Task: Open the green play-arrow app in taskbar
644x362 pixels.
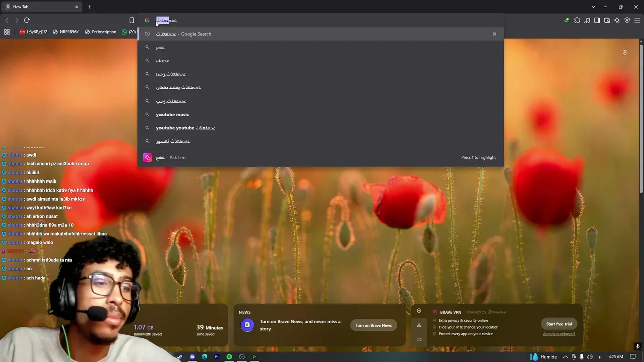Action: (254, 357)
